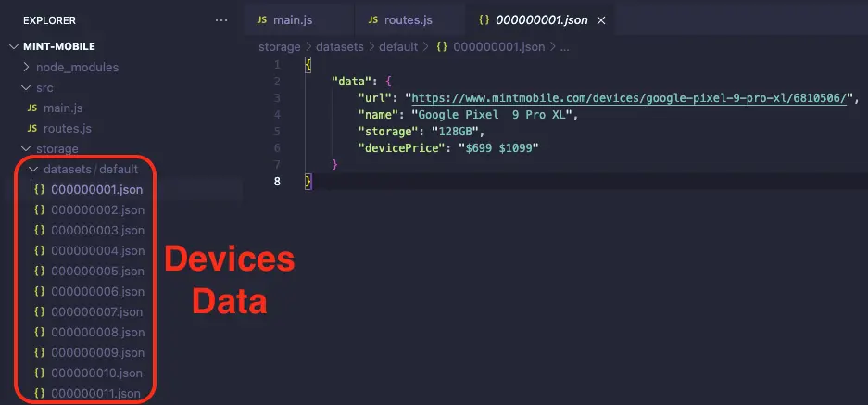Click the JSON braces icon on the active tab
868x405 pixels.
tap(484, 20)
